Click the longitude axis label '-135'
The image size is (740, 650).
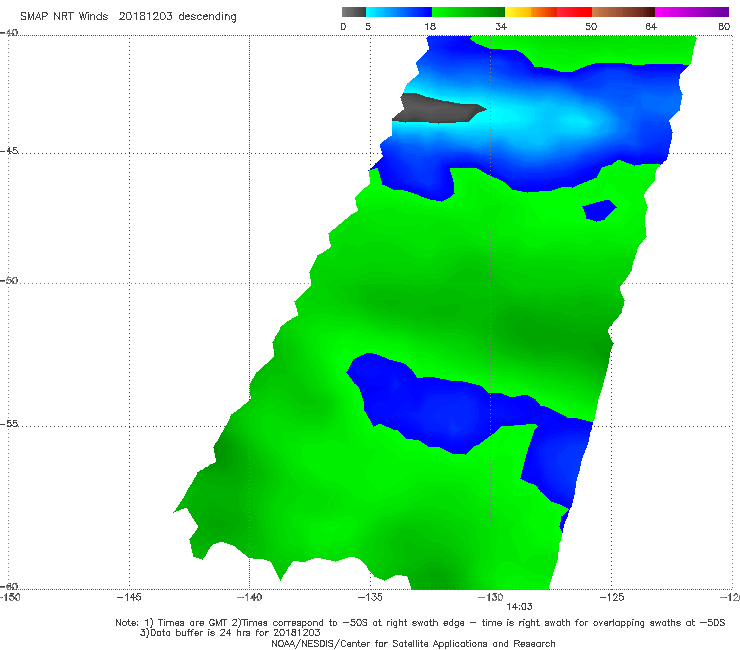click(370, 598)
